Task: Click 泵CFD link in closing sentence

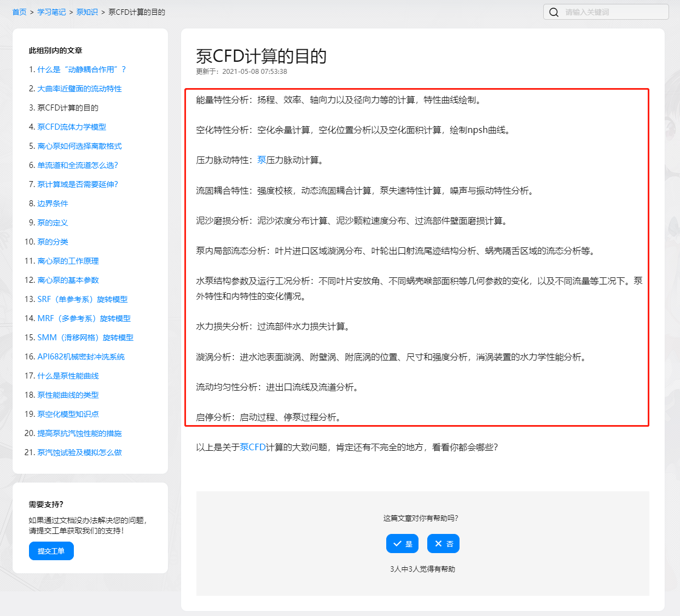Action: click(252, 448)
